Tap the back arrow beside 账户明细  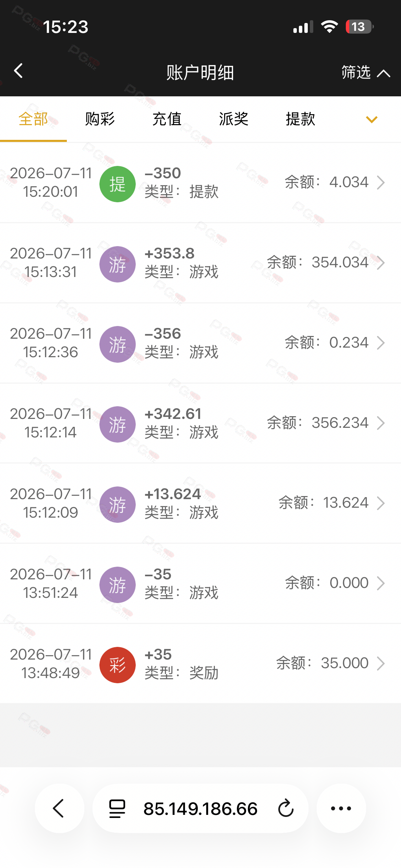coord(18,71)
